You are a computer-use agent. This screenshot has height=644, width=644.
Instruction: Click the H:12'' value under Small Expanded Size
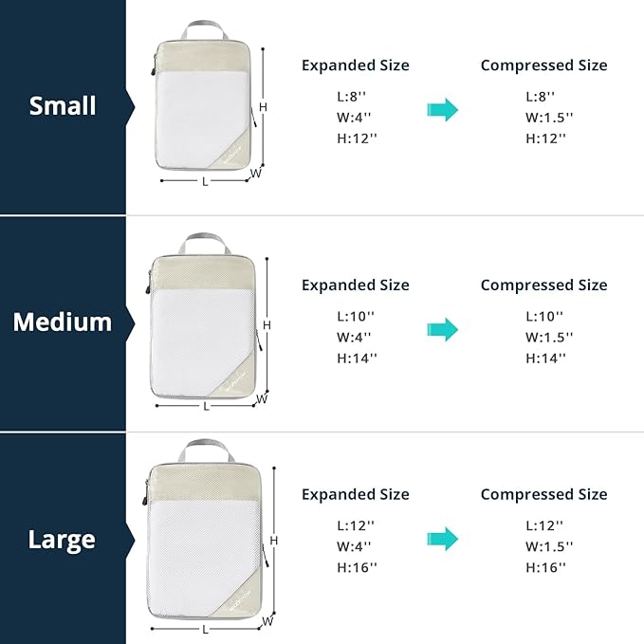point(357,138)
